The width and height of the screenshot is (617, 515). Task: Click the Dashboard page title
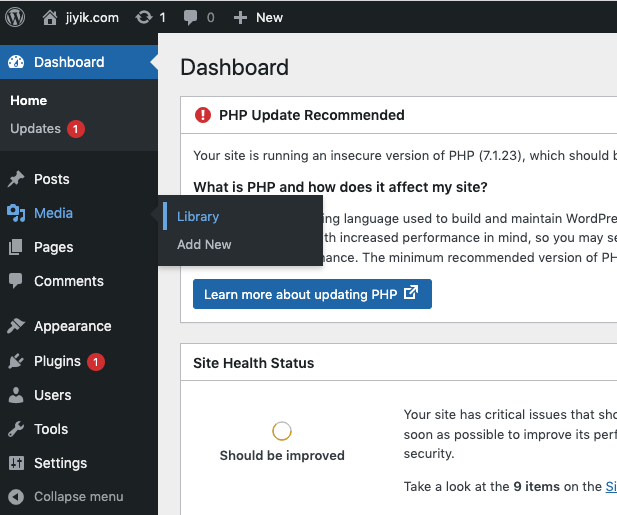click(235, 67)
